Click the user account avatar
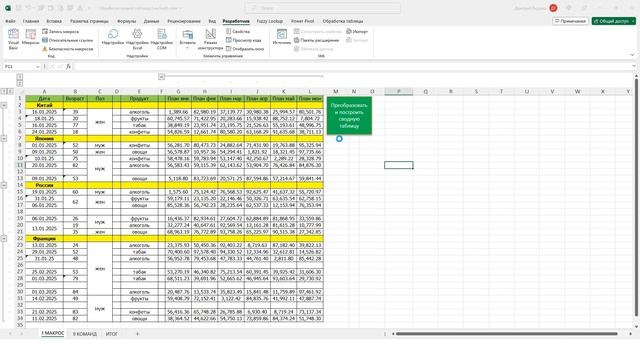This screenshot has width=640, height=360. pyautogui.click(x=553, y=8)
